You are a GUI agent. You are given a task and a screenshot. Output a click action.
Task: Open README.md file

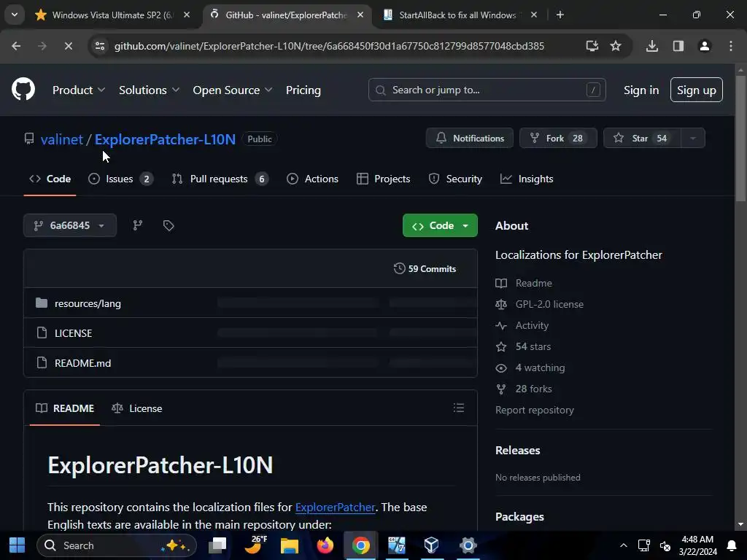pos(82,363)
